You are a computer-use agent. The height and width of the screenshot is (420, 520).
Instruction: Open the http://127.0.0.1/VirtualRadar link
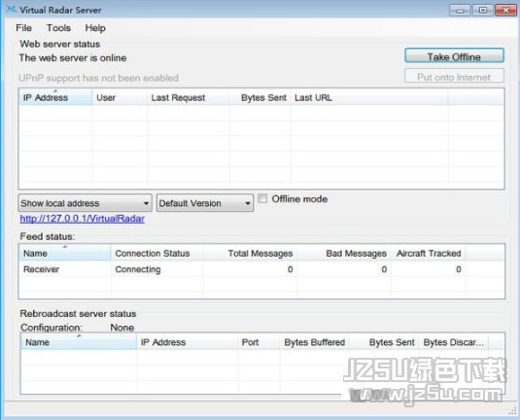coord(83,219)
